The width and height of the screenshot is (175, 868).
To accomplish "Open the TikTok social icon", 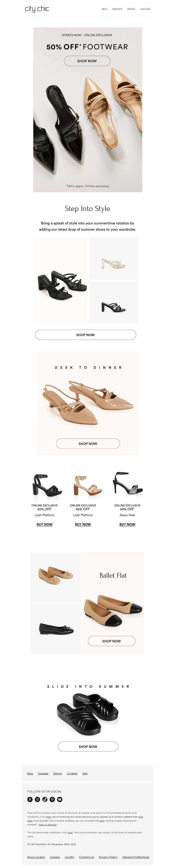I will click(x=45, y=799).
